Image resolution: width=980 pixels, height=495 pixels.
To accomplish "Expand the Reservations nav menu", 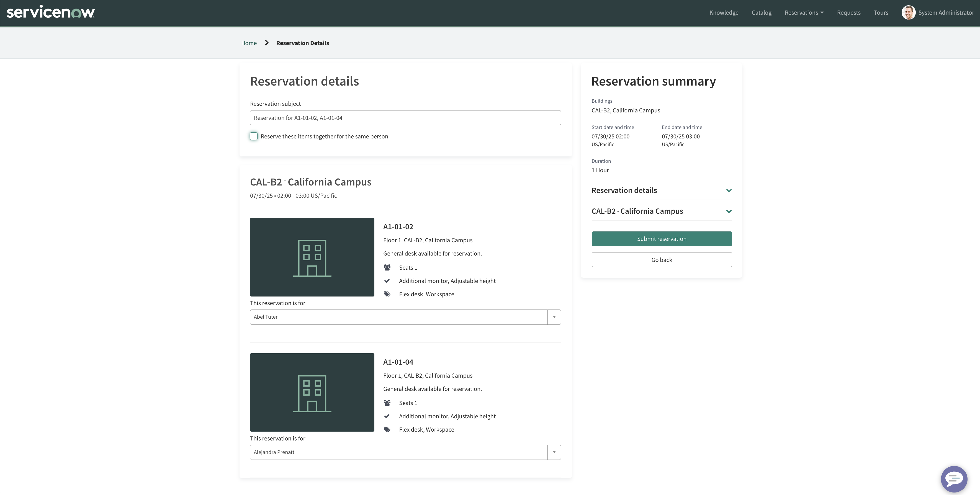I will 804,12.
